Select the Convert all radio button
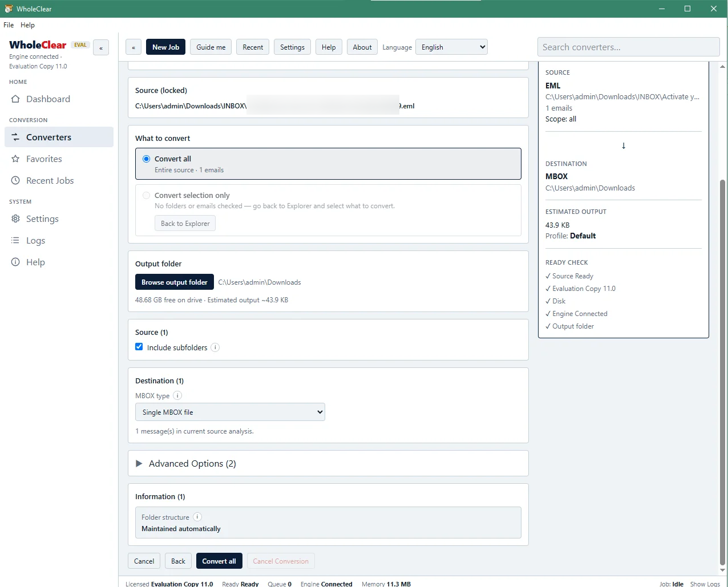The width and height of the screenshot is (728, 587). tap(146, 159)
